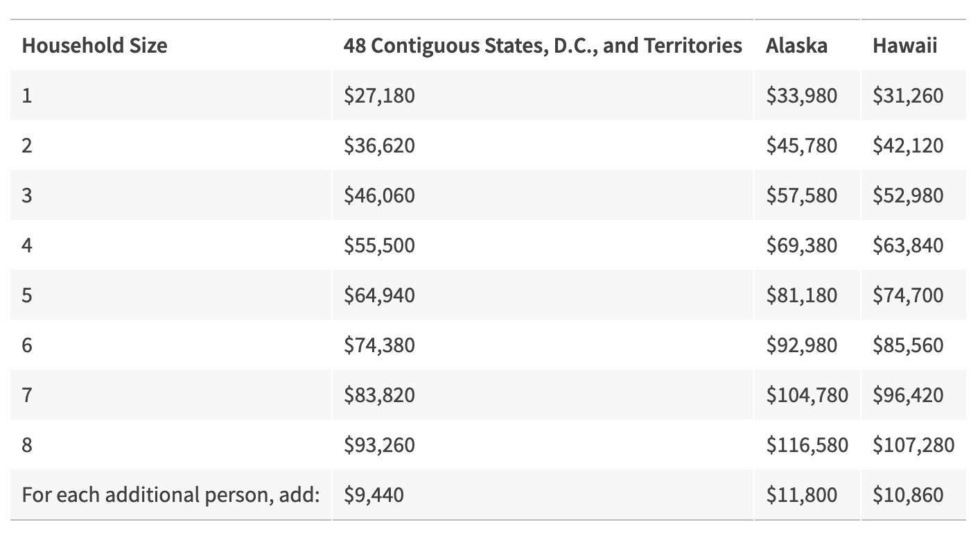Select the $9,440 additional person cell
This screenshot has height=538, width=980.
coord(374,495)
